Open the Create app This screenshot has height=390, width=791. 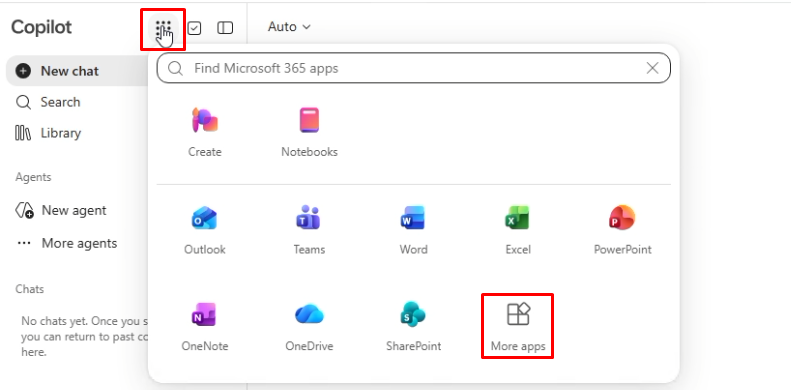(x=205, y=132)
